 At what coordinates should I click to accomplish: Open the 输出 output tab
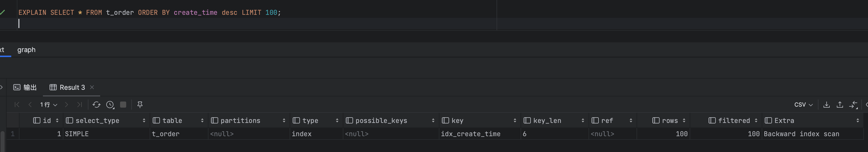pos(25,87)
